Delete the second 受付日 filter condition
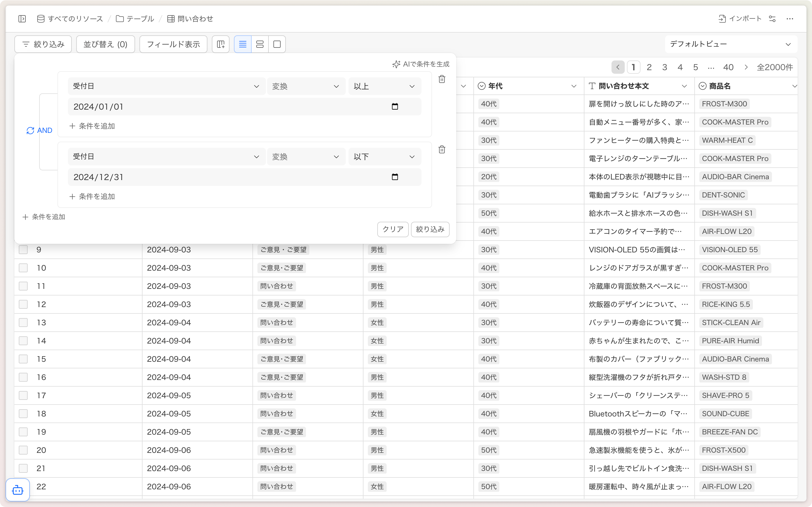812x507 pixels. click(442, 150)
